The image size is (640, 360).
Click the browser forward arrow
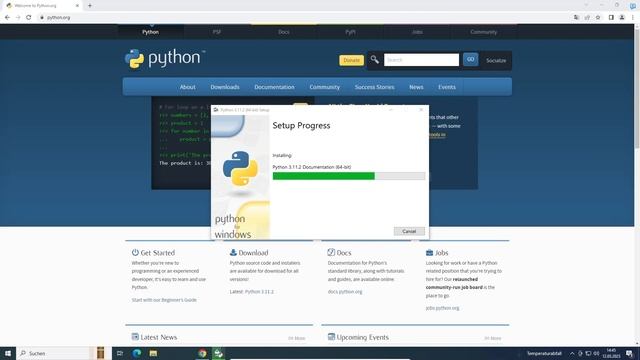click(18, 17)
